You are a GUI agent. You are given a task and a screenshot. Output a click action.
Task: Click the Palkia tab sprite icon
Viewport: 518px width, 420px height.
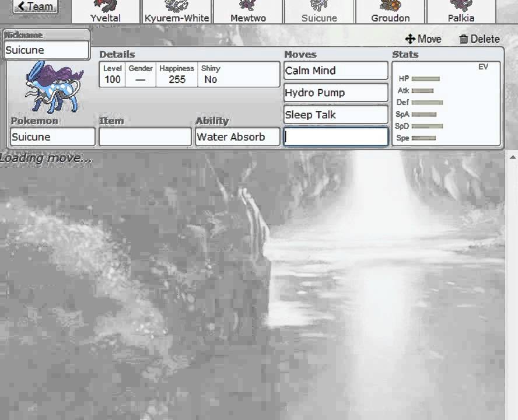click(x=461, y=5)
